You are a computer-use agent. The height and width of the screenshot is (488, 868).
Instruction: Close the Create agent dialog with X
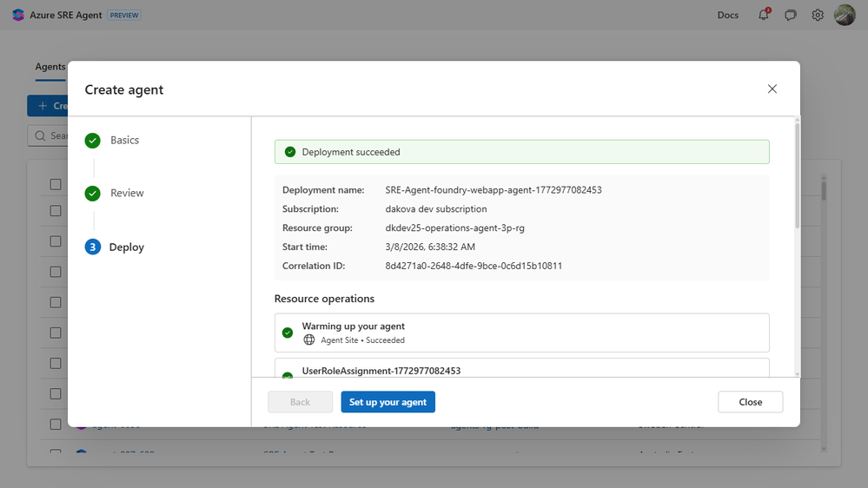pyautogui.click(x=772, y=89)
